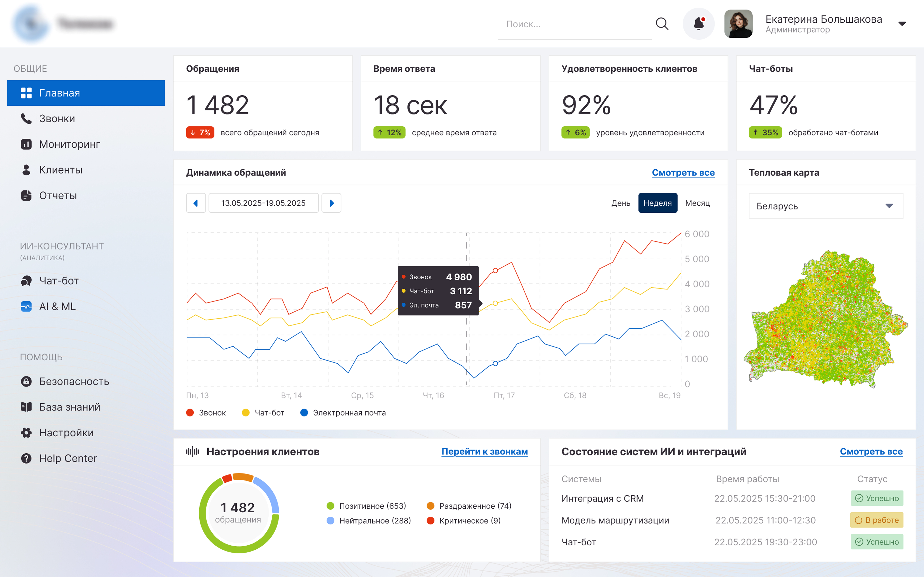
Task: Open Отчеты via its document icon
Action: (x=26, y=195)
